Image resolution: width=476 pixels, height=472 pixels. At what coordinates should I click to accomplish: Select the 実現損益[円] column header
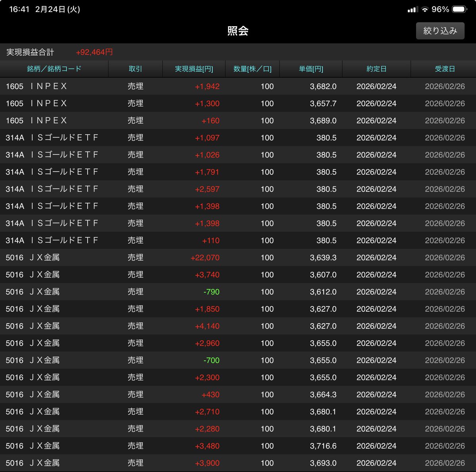(x=194, y=69)
